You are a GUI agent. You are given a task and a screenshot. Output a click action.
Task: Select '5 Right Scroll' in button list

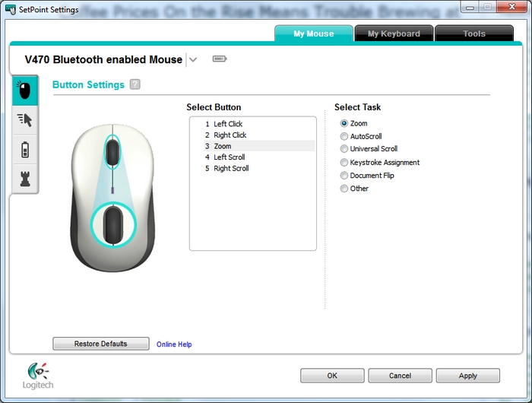point(259,168)
